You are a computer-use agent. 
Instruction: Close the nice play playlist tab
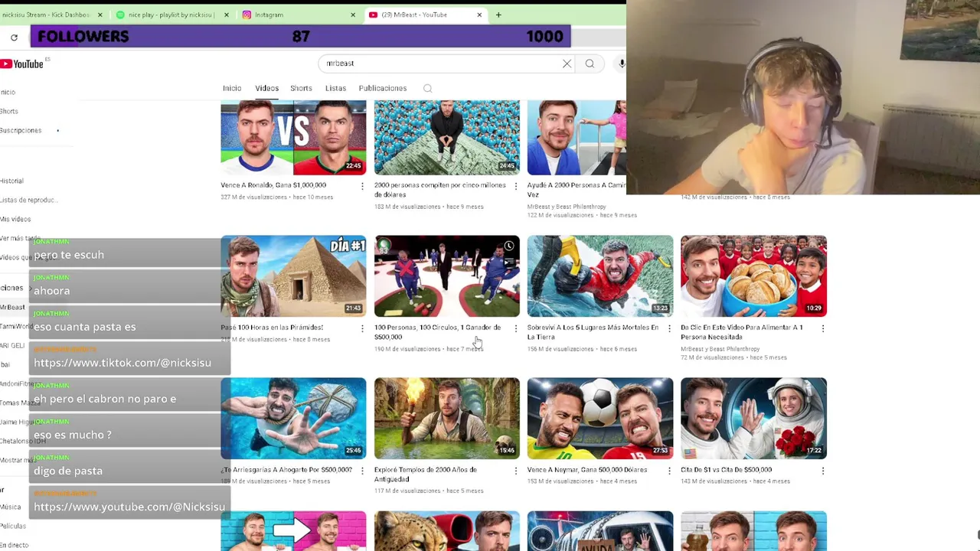226,15
